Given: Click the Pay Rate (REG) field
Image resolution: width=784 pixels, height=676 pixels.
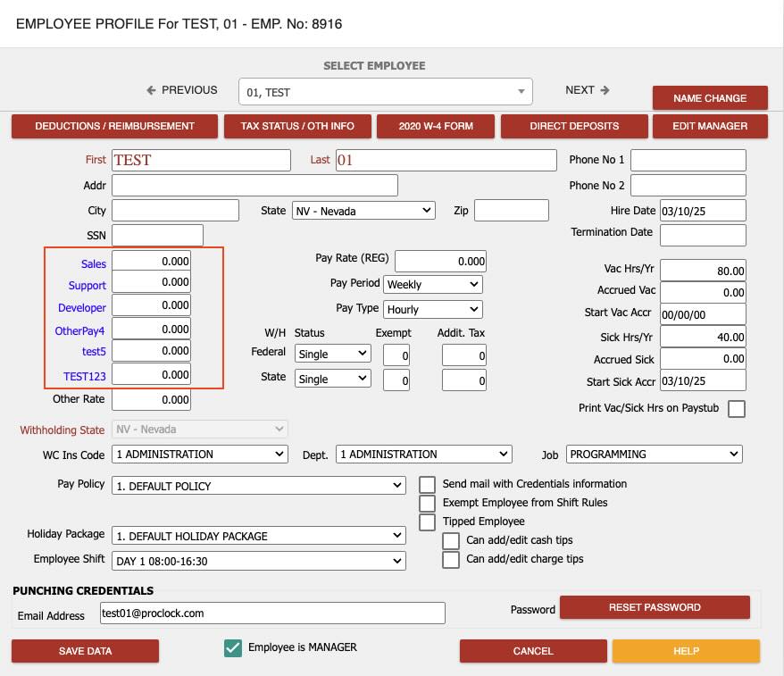Looking at the screenshot, I should point(440,261).
